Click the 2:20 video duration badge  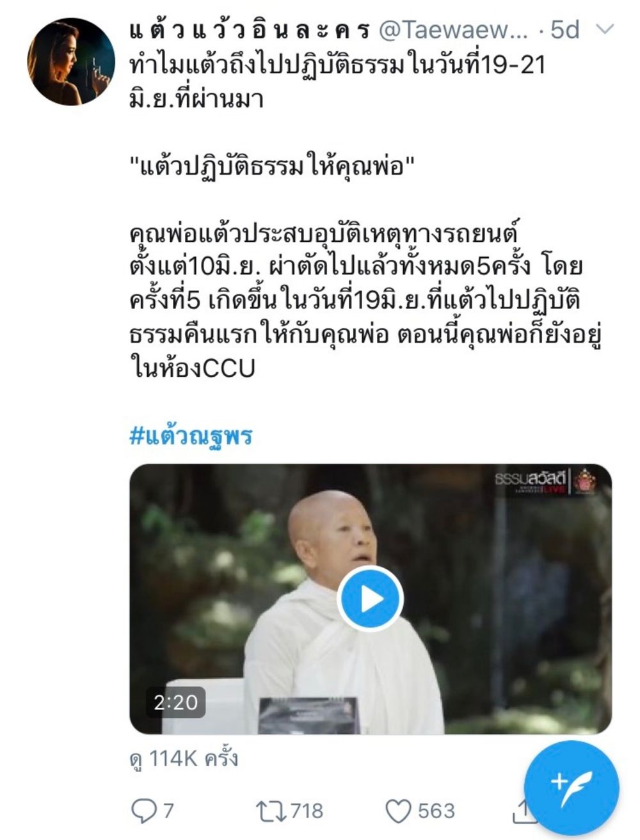pos(176,702)
